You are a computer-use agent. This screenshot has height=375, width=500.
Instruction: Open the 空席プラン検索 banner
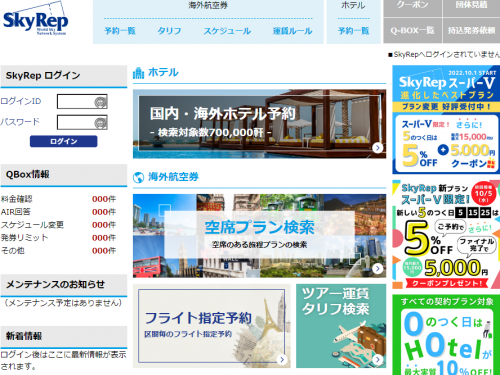click(x=259, y=236)
